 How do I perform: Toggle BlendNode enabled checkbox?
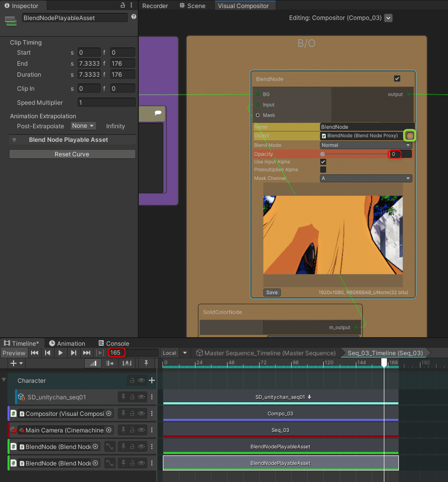397,79
